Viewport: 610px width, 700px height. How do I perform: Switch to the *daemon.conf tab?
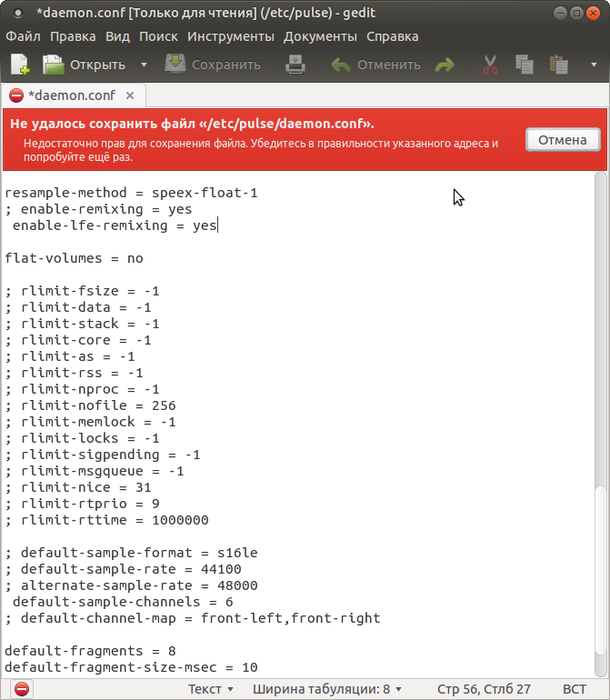71,95
